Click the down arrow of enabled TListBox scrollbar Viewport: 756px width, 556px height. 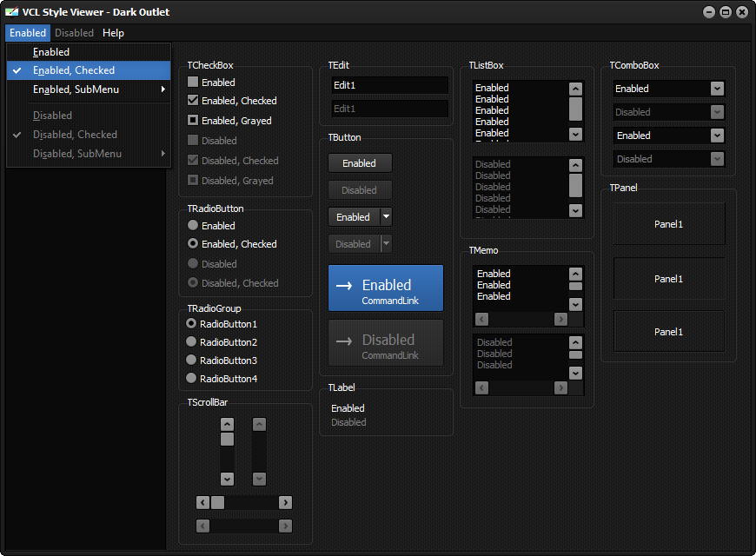(575, 134)
